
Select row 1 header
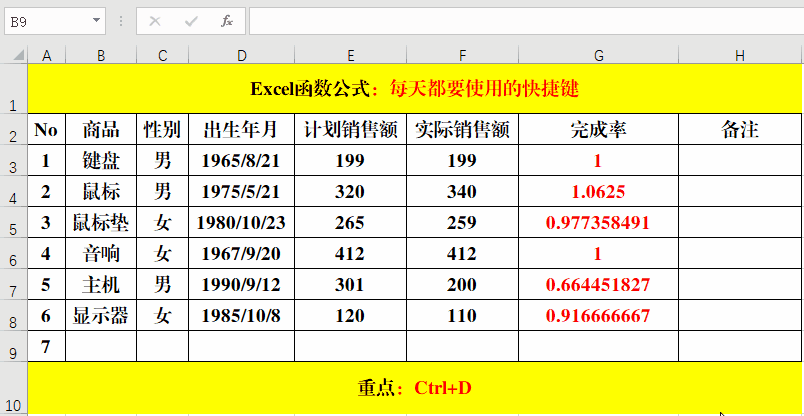coord(14,88)
